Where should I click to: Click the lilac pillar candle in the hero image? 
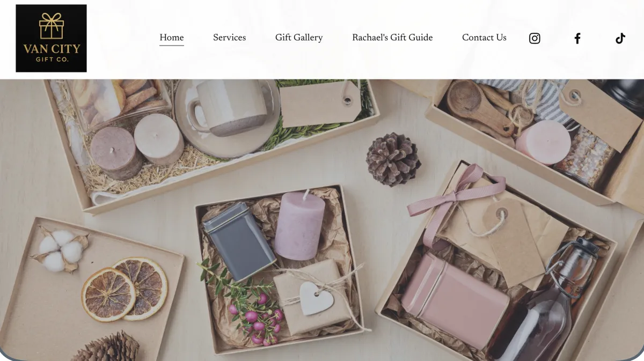[299, 225]
